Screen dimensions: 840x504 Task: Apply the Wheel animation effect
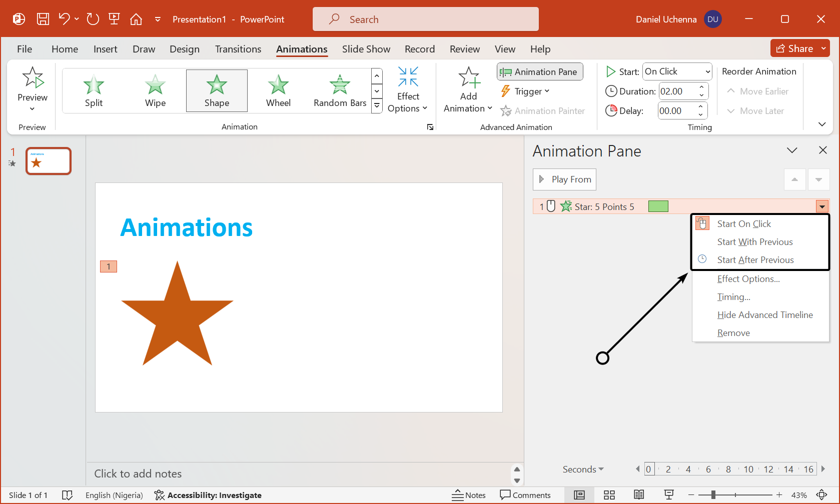click(x=278, y=90)
